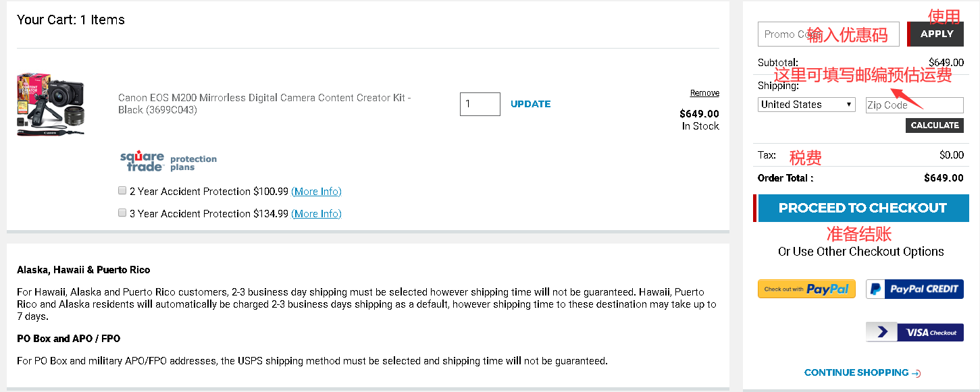Open More Info for 2 Year protection
This screenshot has width=980, height=392.
tap(316, 192)
